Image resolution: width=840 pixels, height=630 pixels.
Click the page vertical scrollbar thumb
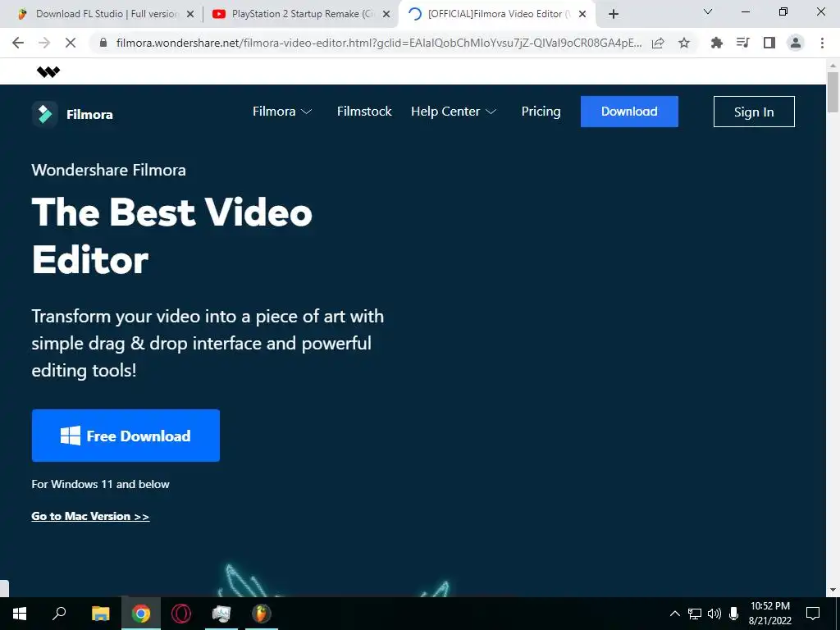pos(833,92)
